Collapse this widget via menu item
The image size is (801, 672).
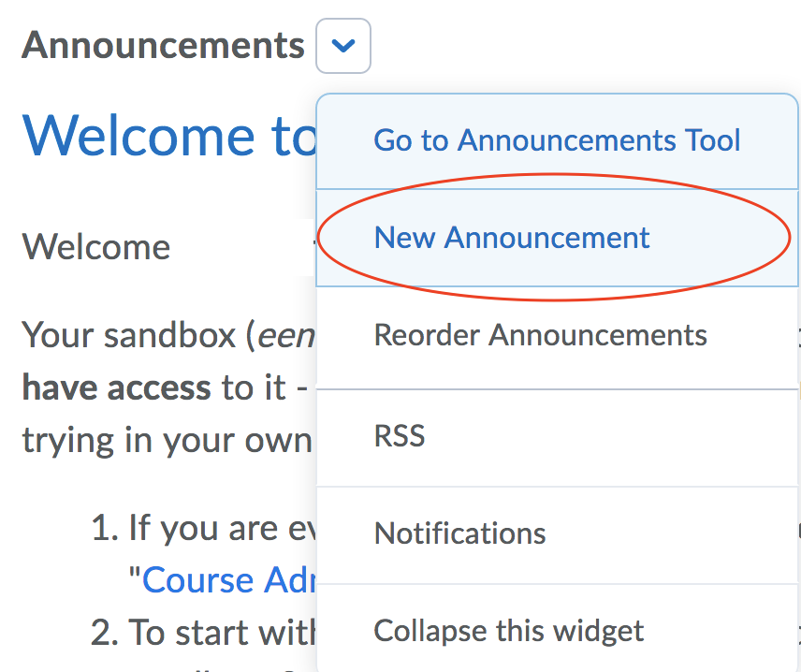509,631
